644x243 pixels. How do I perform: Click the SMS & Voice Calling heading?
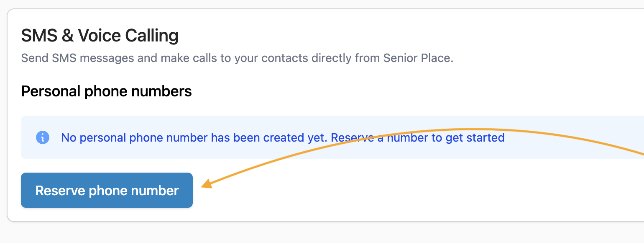[x=100, y=36]
